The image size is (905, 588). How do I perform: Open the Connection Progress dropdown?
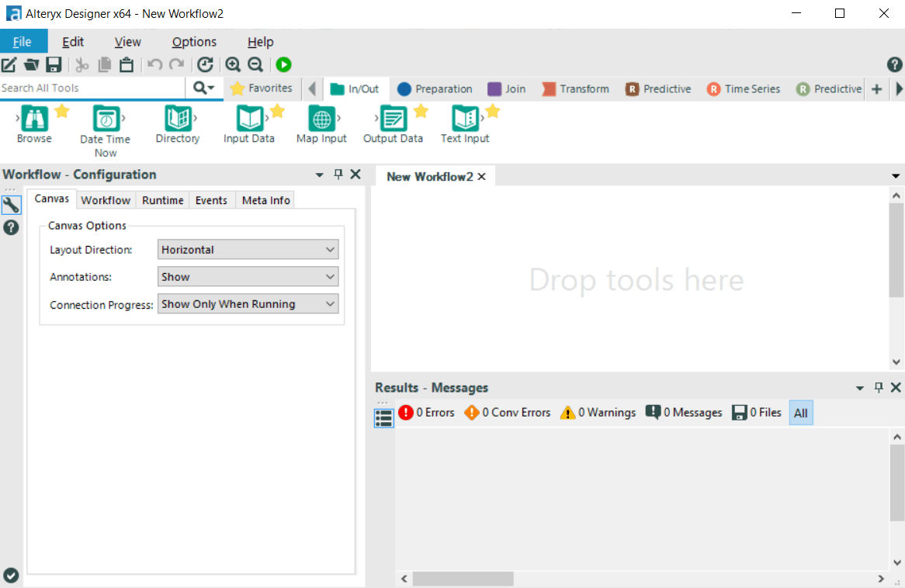248,304
